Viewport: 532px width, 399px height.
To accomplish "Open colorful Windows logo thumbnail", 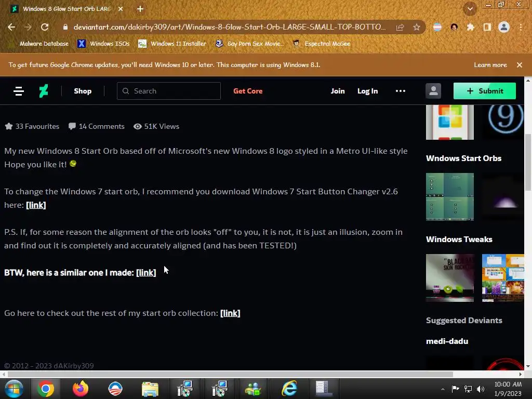I will [449, 122].
